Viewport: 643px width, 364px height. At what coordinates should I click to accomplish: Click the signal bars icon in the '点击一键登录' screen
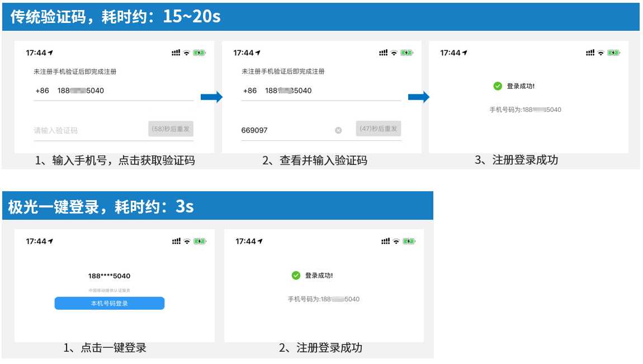(x=176, y=241)
